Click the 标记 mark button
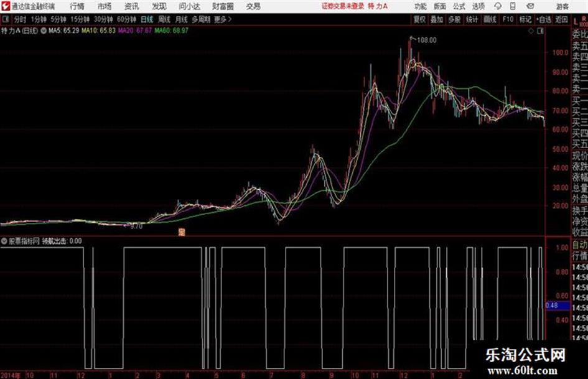 point(525,19)
